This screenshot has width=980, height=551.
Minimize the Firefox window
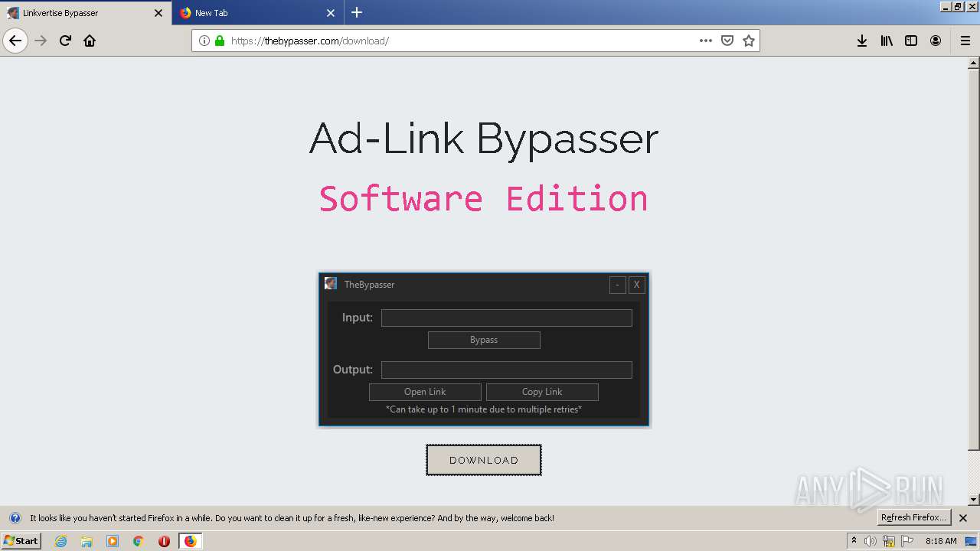pyautogui.click(x=946, y=6)
